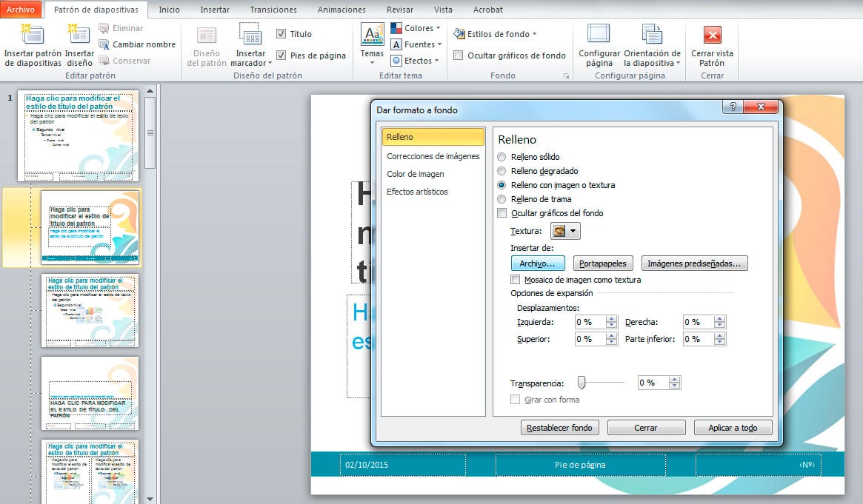Click Insertar patrón de diapositivas icon

(32, 36)
